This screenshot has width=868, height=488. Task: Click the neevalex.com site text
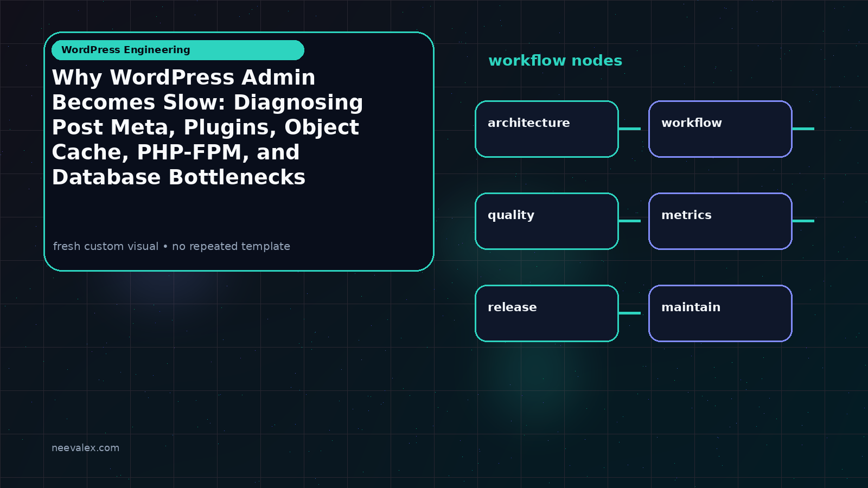click(x=85, y=448)
